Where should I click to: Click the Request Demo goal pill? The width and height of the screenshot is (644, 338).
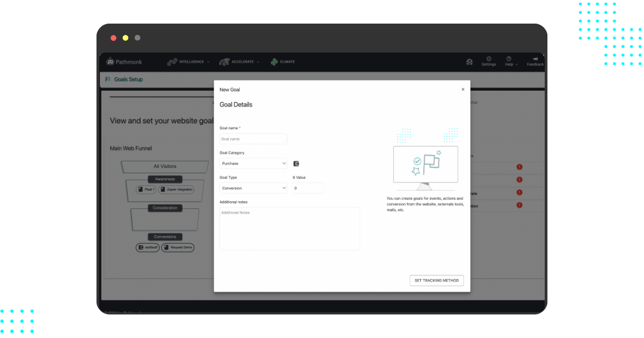(x=178, y=247)
